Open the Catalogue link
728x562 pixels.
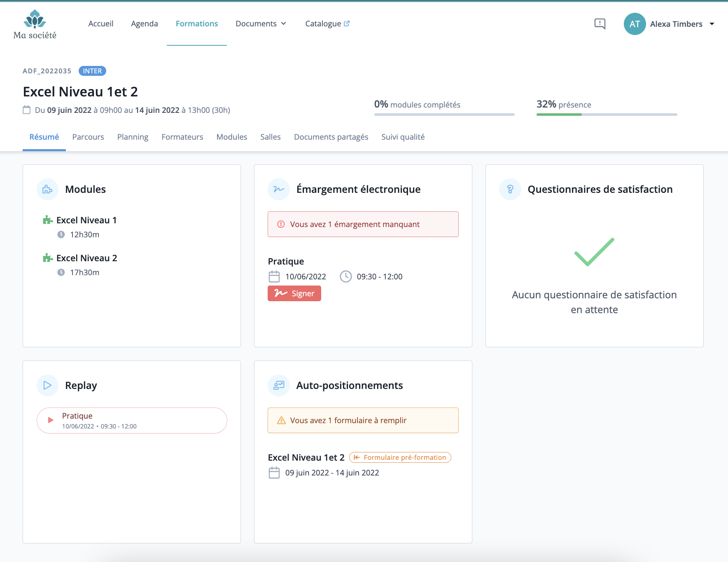coord(327,23)
